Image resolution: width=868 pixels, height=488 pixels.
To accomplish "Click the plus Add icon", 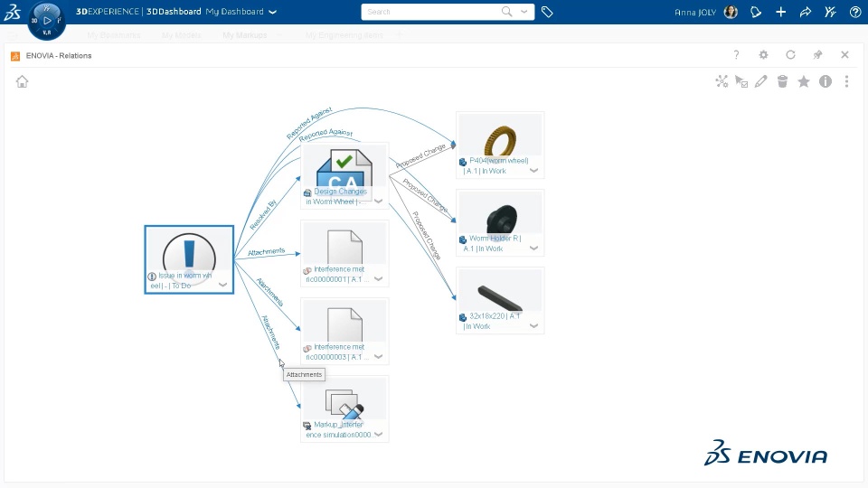I will 780,12.
